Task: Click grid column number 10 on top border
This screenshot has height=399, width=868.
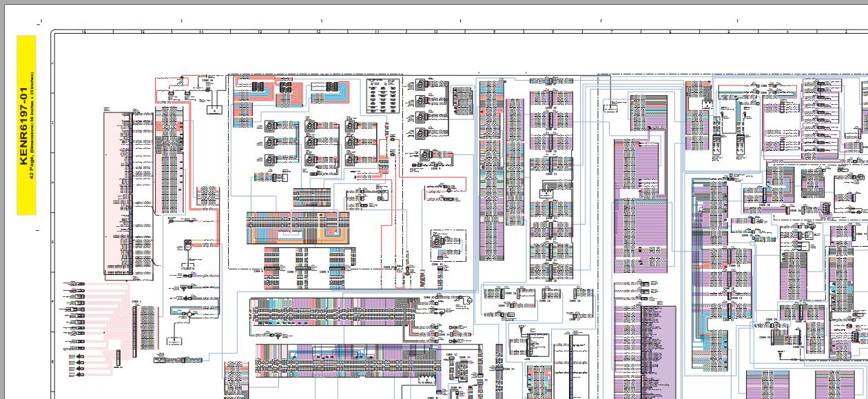Action: [x=435, y=32]
